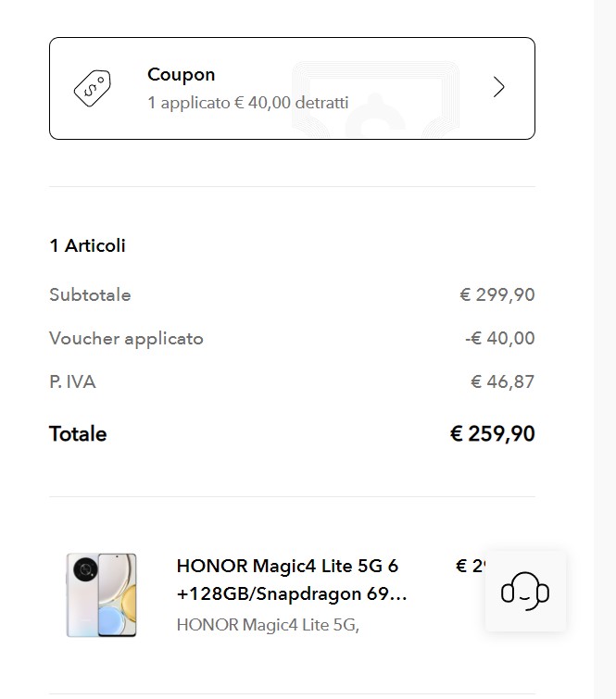Image resolution: width=616 pixels, height=699 pixels.
Task: Open the customer support headset chat
Action: coord(525,591)
